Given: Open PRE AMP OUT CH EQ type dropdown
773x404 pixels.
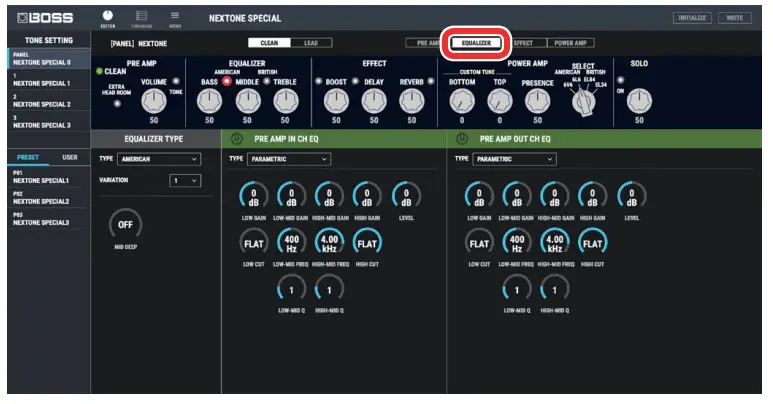Looking at the screenshot, I should click(x=514, y=159).
